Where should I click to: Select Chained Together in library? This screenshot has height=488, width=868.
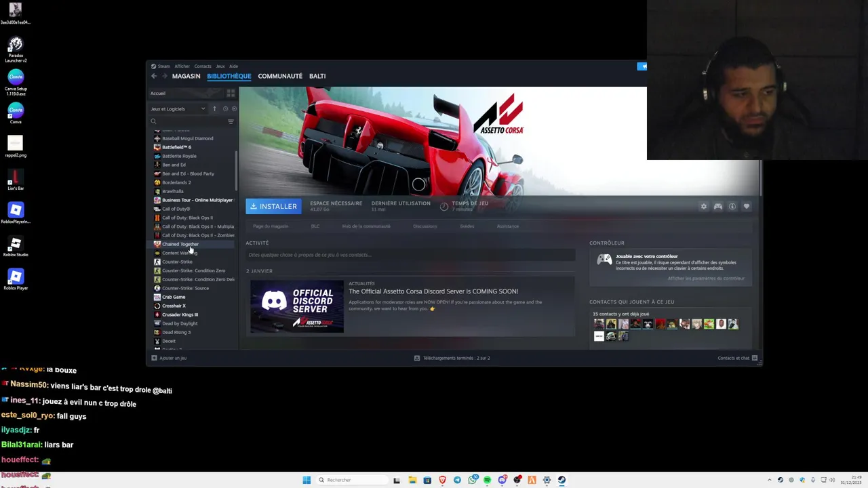(x=180, y=244)
